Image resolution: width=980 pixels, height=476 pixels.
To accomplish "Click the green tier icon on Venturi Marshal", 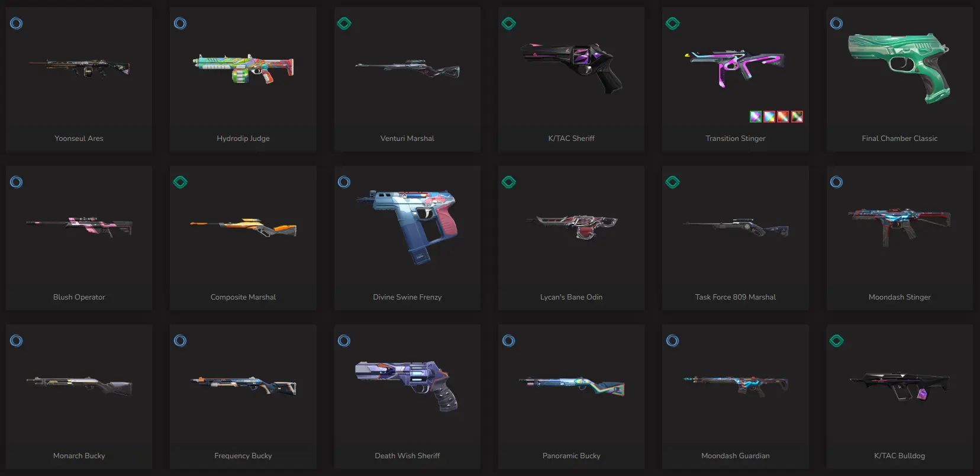I will pos(344,24).
